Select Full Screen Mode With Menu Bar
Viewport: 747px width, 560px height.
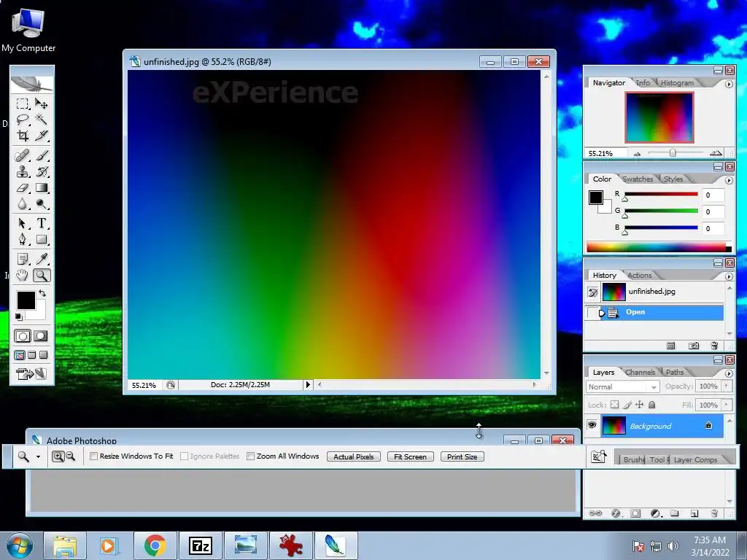[31, 355]
